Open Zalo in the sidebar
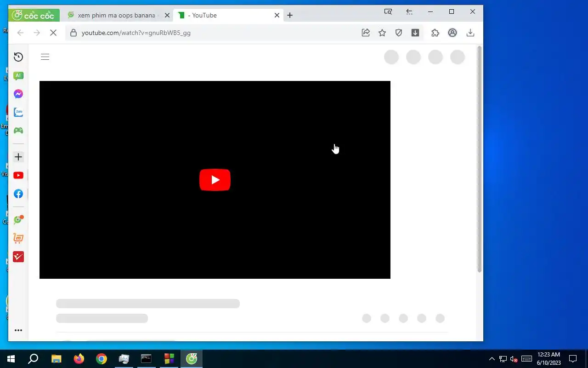The width and height of the screenshot is (588, 368). pos(18,112)
